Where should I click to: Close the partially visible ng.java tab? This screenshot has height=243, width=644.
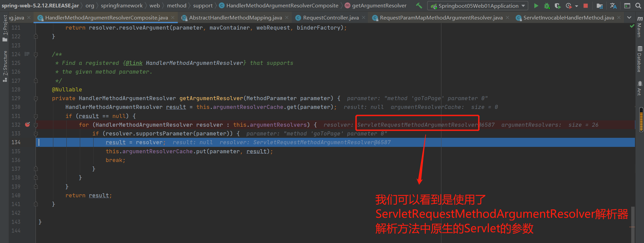(x=29, y=17)
